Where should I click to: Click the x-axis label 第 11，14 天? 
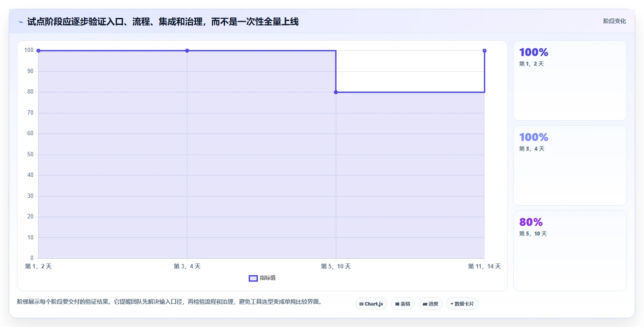pyautogui.click(x=484, y=266)
